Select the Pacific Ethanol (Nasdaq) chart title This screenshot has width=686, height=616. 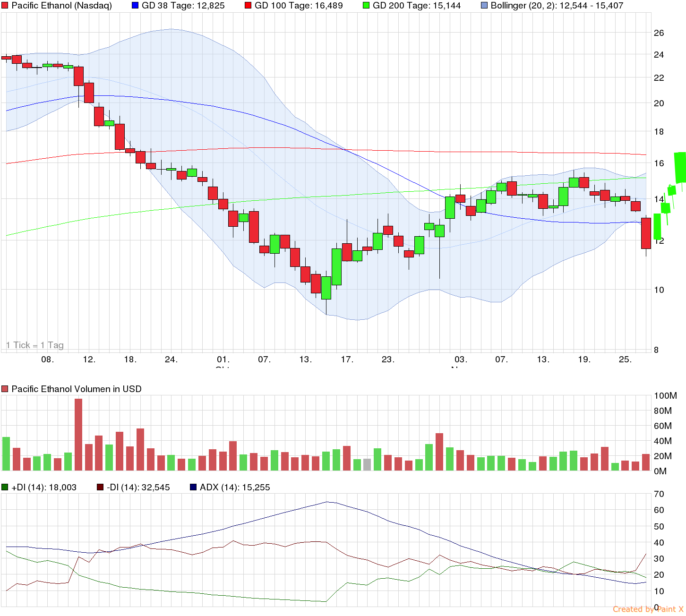click(61, 6)
